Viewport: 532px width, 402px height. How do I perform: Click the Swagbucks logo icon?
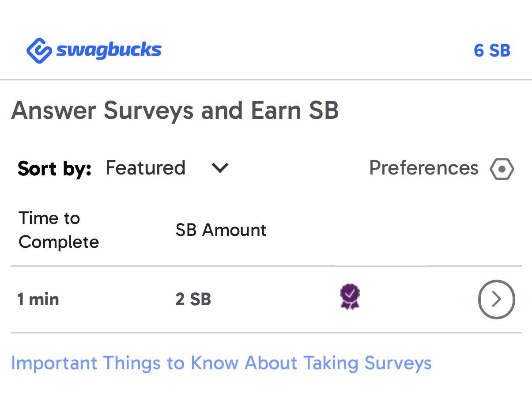pyautogui.click(x=37, y=49)
